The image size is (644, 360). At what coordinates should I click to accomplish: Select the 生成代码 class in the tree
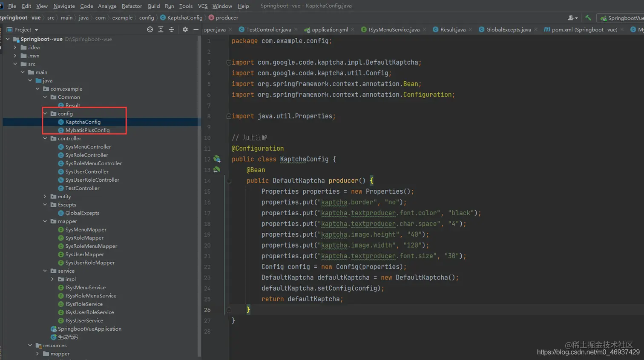tap(68, 337)
